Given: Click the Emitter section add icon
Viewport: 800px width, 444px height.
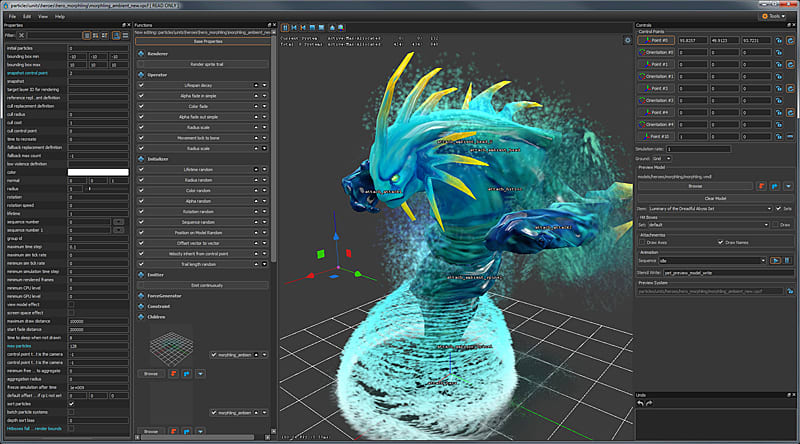Looking at the screenshot, I should point(141,275).
